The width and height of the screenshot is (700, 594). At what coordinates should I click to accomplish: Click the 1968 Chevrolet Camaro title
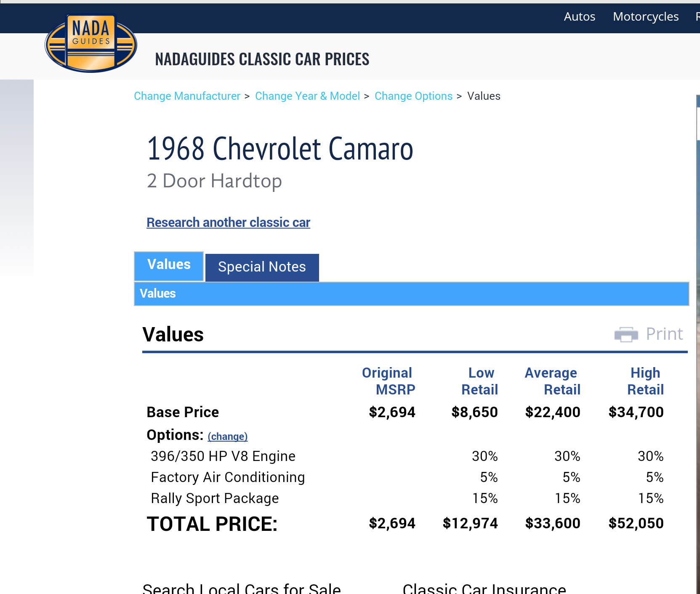(x=280, y=149)
